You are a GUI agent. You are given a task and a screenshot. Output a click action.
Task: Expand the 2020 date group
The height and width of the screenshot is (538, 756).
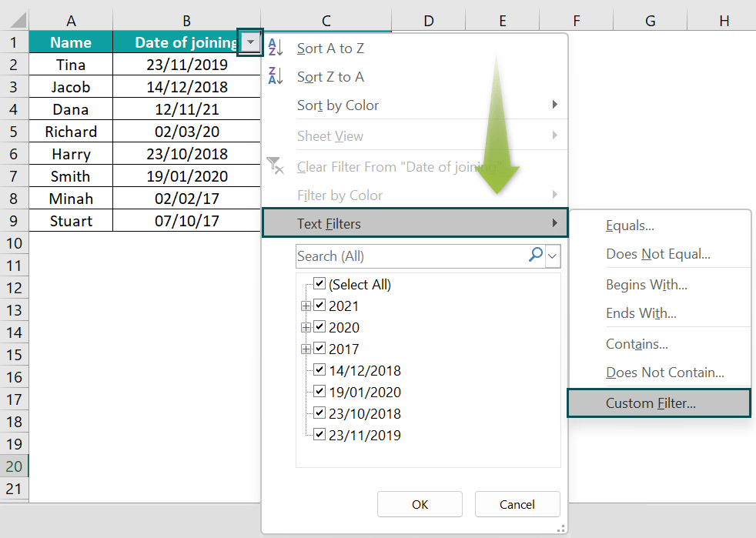306,327
